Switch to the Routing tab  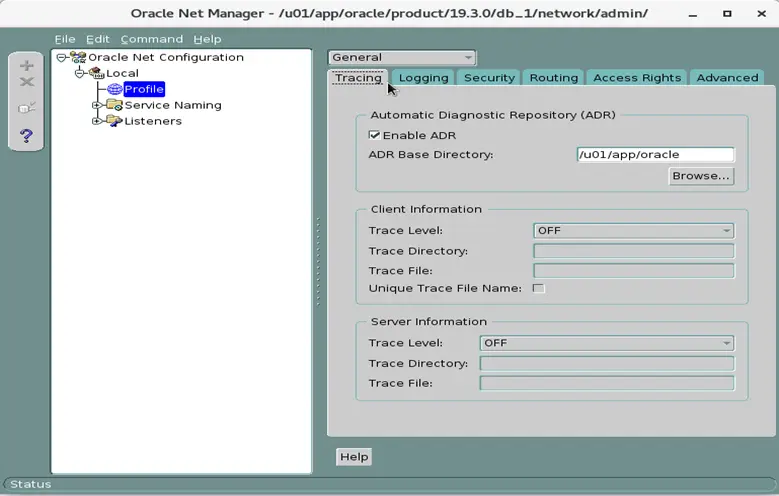click(x=553, y=78)
